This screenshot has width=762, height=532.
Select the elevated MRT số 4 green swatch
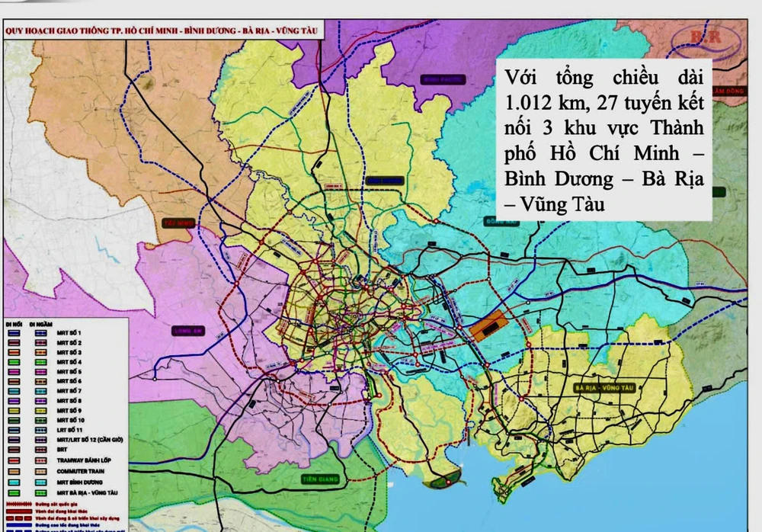[x=15, y=362]
